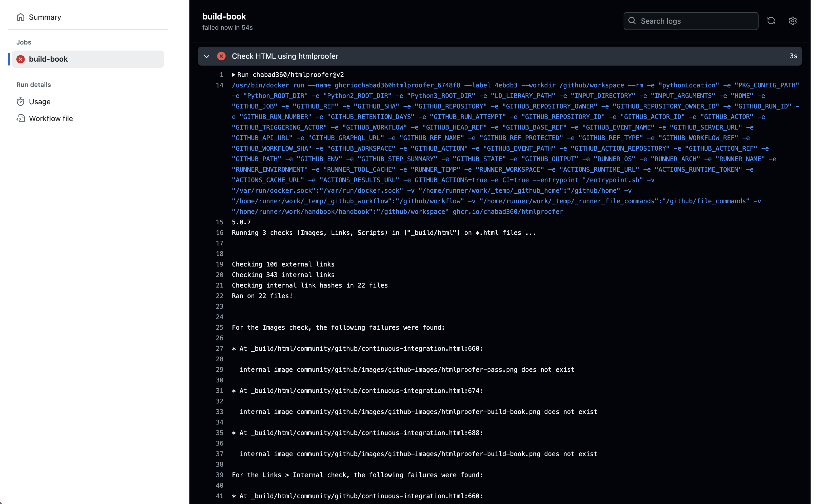The height and width of the screenshot is (504, 816).
Task: Select the build-book job in the sidebar
Action: [x=88, y=59]
